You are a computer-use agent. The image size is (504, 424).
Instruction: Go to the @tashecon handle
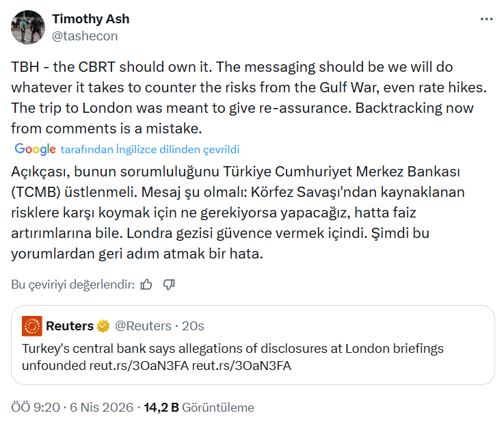tap(85, 36)
